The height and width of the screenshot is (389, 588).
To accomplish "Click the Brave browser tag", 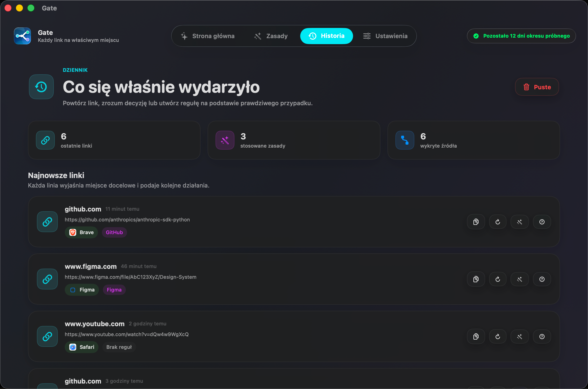I will click(81, 232).
